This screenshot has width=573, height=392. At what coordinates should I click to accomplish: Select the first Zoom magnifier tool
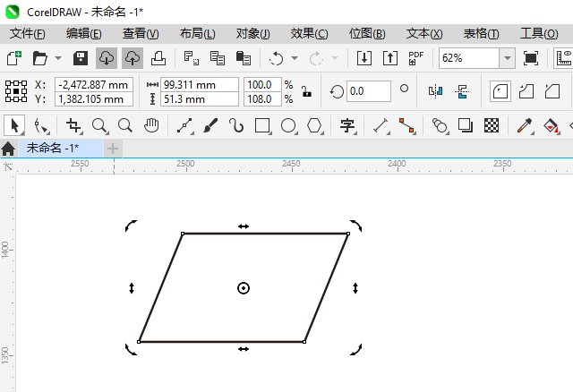click(x=99, y=125)
